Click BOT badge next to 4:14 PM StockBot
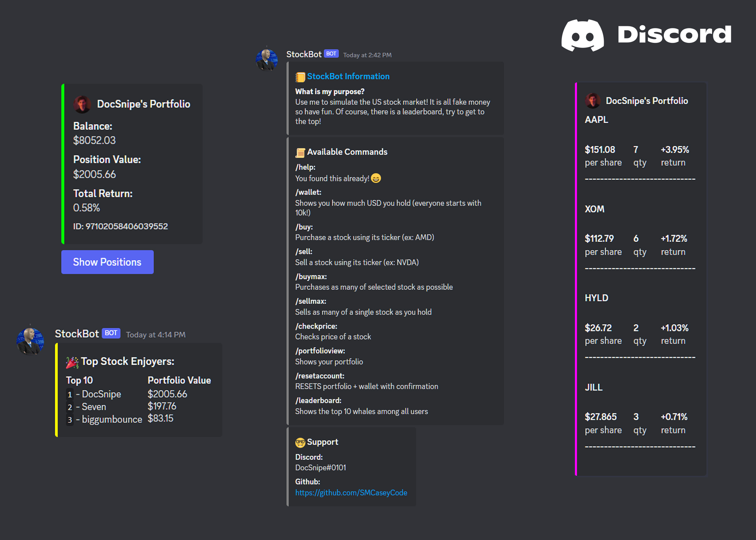 click(111, 333)
